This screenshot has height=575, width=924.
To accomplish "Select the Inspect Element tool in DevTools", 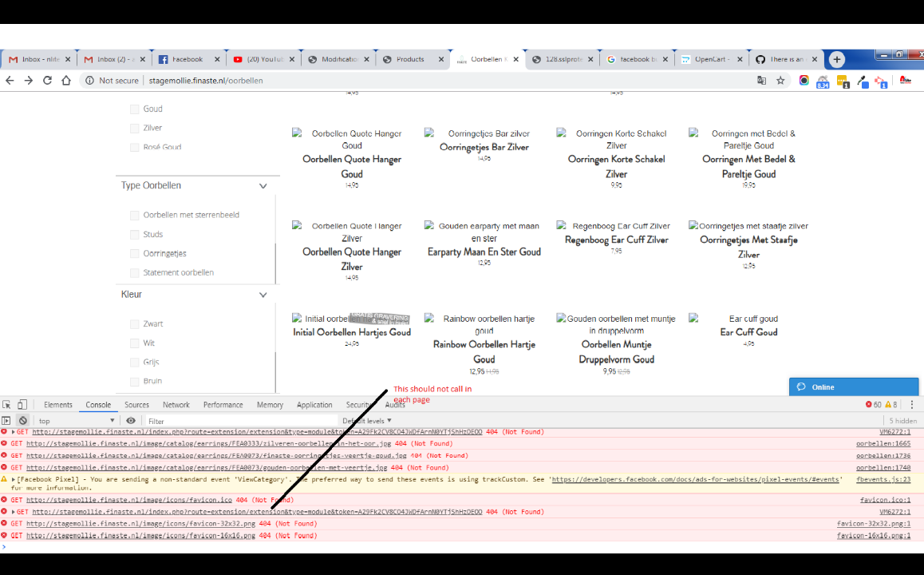I will tap(5, 403).
